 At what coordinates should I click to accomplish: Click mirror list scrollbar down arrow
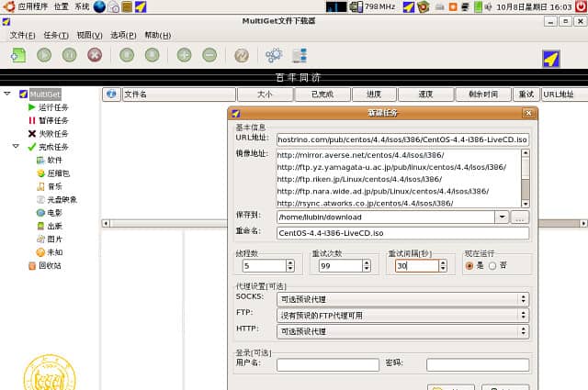pyautogui.click(x=526, y=204)
